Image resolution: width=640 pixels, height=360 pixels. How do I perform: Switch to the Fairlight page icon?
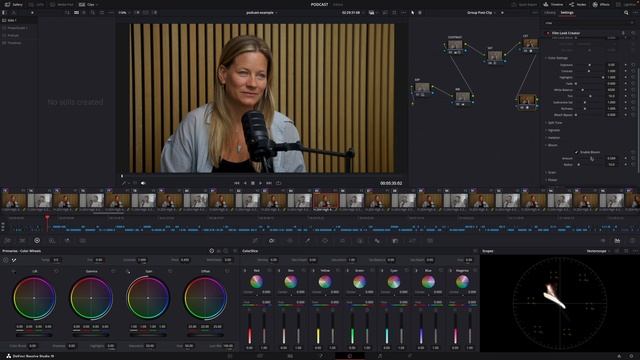click(380, 356)
